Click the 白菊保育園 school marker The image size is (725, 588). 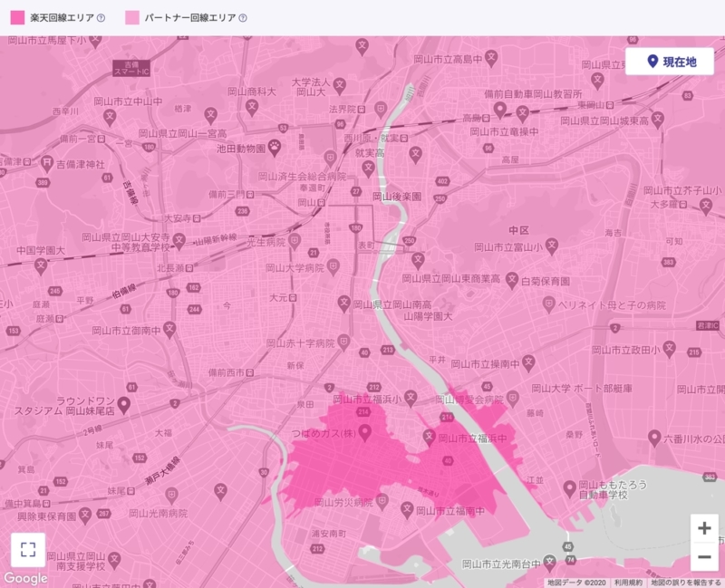[x=512, y=279]
